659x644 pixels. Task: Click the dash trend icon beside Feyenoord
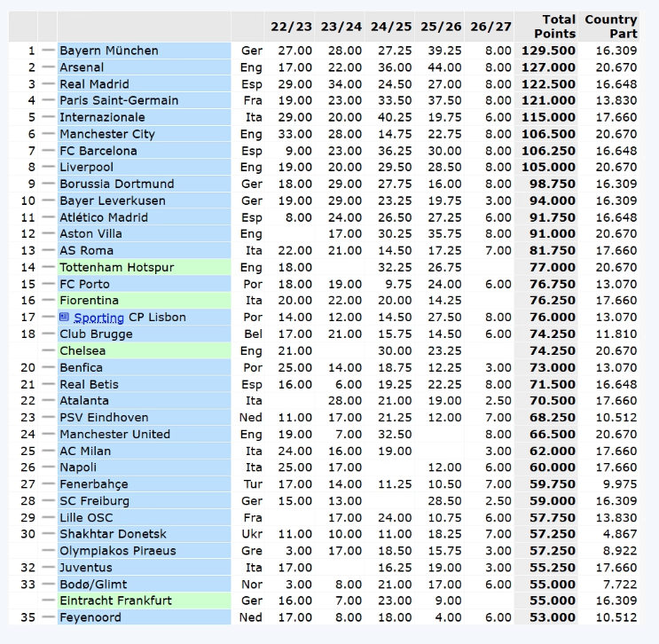48,617
